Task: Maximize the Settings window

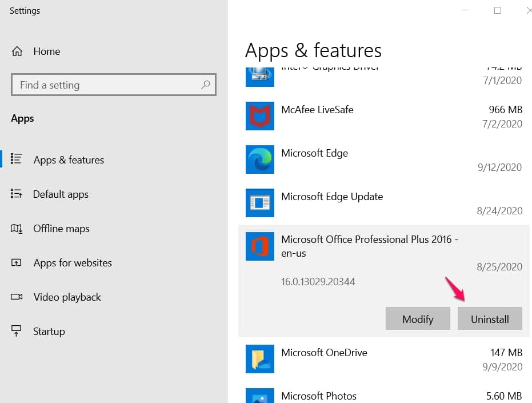Action: click(x=497, y=10)
